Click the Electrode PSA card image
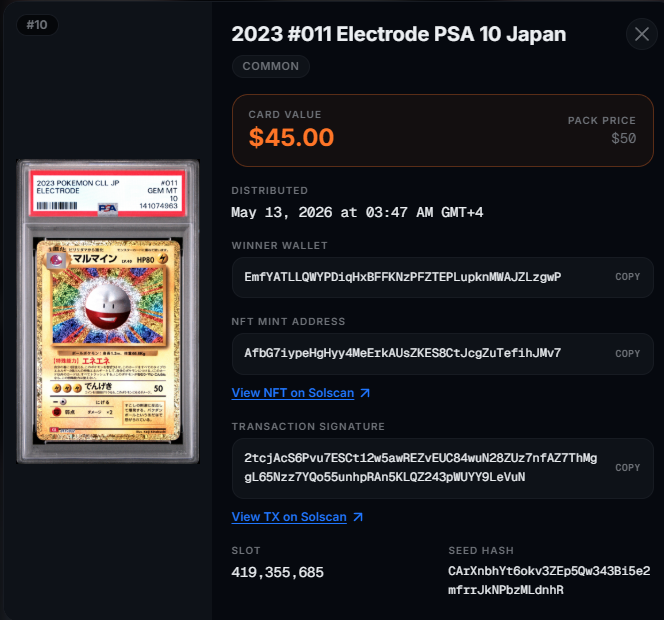 pos(108,311)
